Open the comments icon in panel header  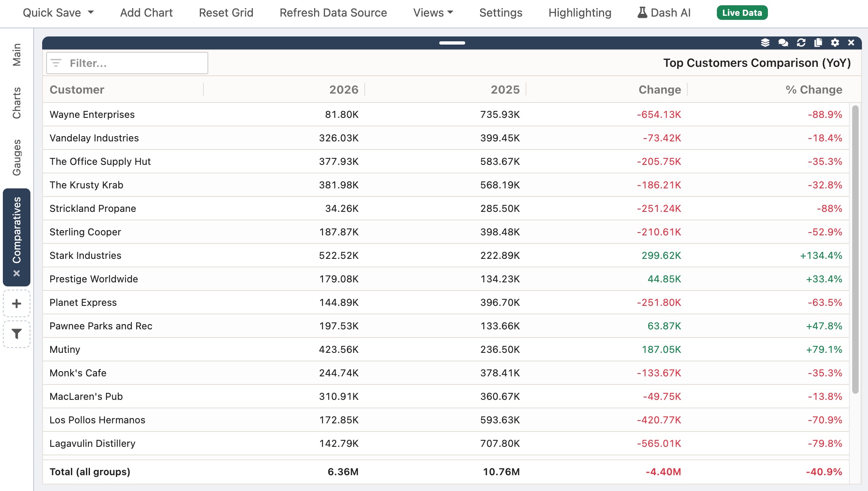pyautogui.click(x=783, y=43)
